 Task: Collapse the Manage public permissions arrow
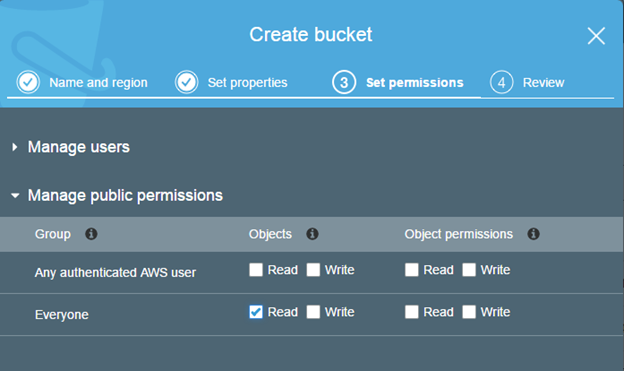(x=15, y=195)
